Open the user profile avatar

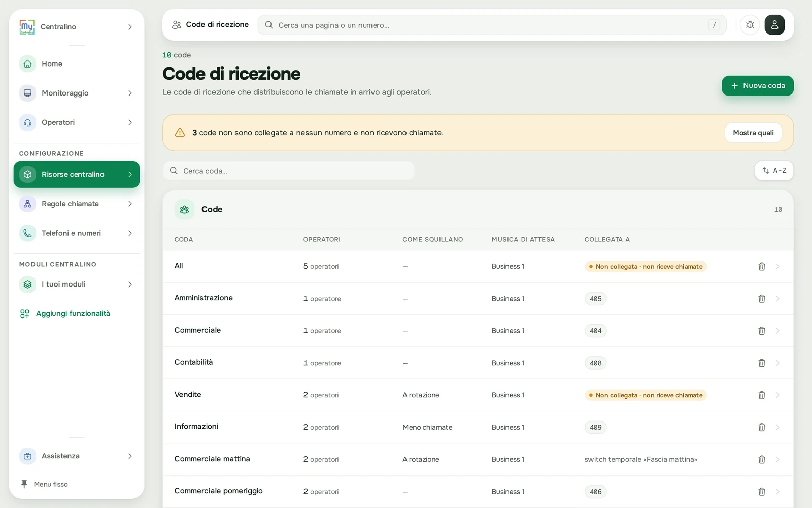774,25
